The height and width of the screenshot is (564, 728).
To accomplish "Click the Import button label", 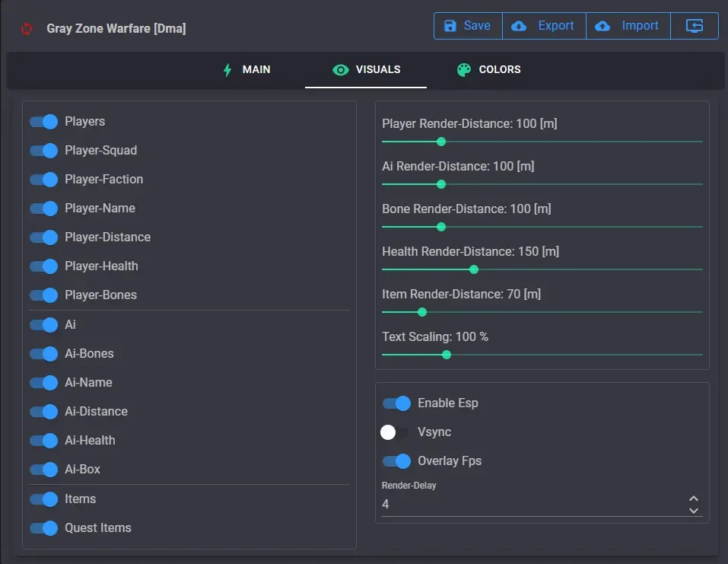I will (640, 26).
